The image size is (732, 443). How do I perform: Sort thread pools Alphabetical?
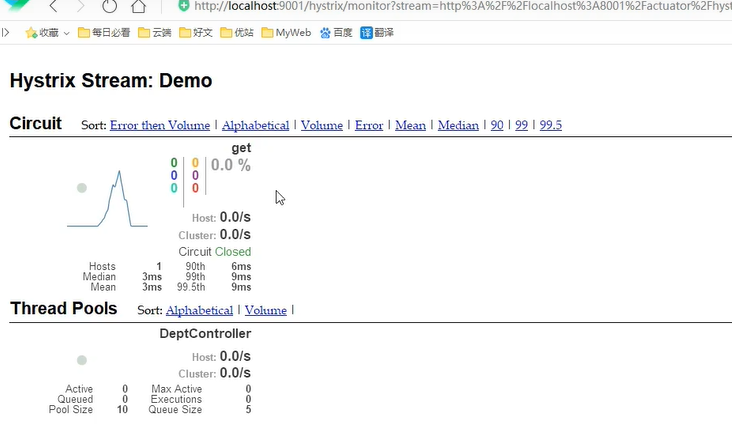pyautogui.click(x=199, y=310)
